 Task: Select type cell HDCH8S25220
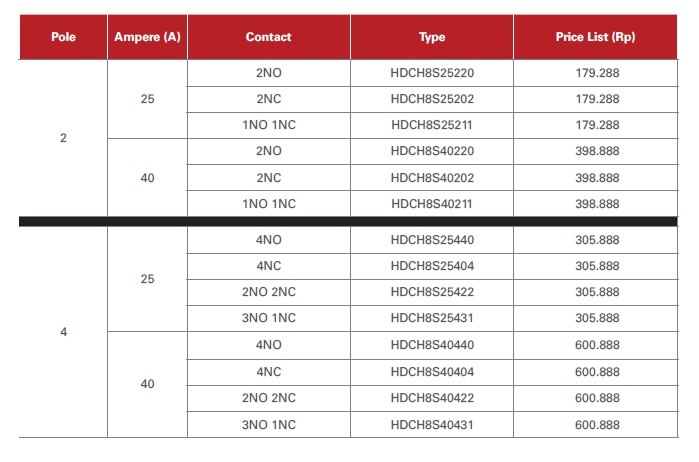[432, 73]
